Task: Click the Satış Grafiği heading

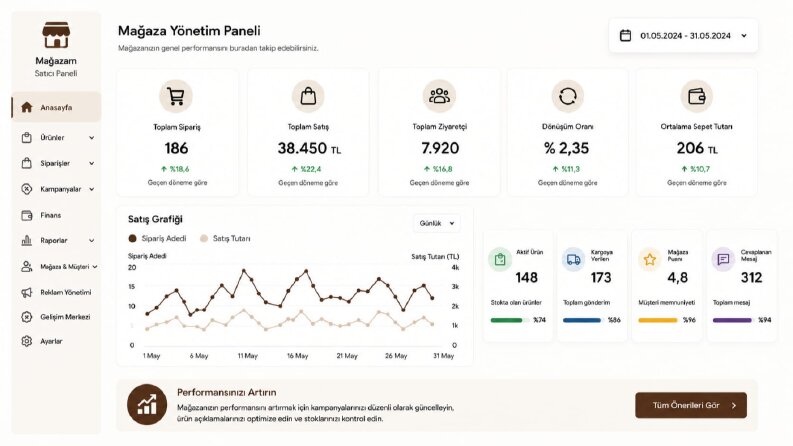Action: pyautogui.click(x=155, y=219)
